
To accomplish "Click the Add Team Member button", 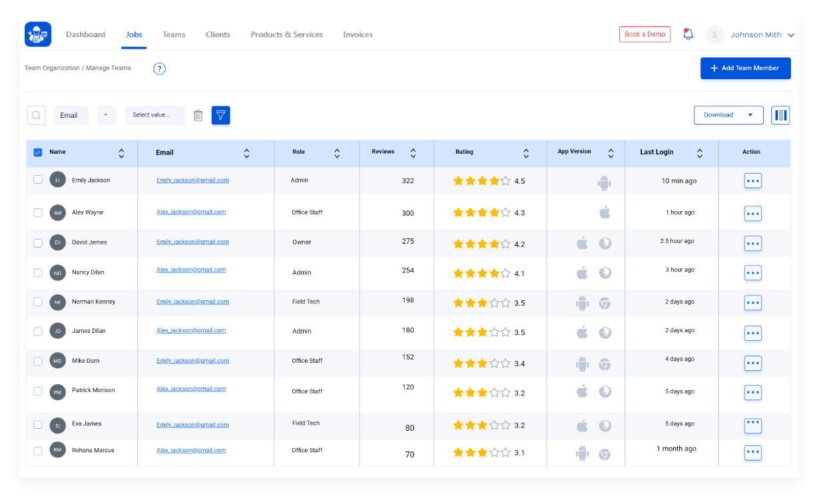I will pos(746,68).
